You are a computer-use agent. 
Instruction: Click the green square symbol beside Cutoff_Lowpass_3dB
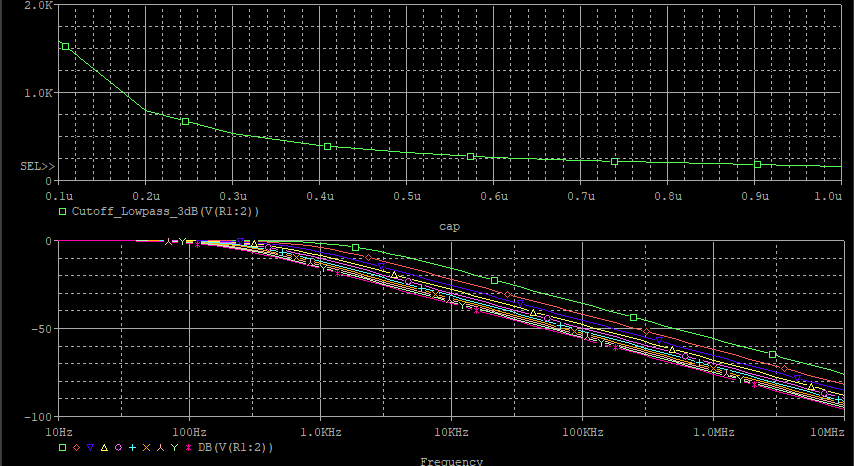click(63, 211)
